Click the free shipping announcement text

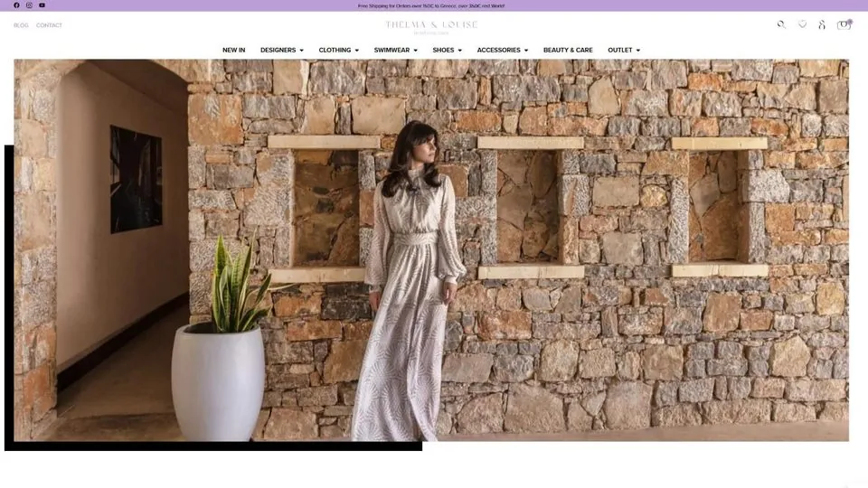(x=431, y=5)
